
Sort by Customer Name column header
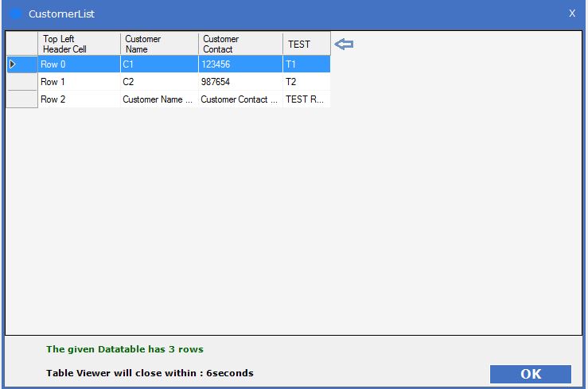159,44
